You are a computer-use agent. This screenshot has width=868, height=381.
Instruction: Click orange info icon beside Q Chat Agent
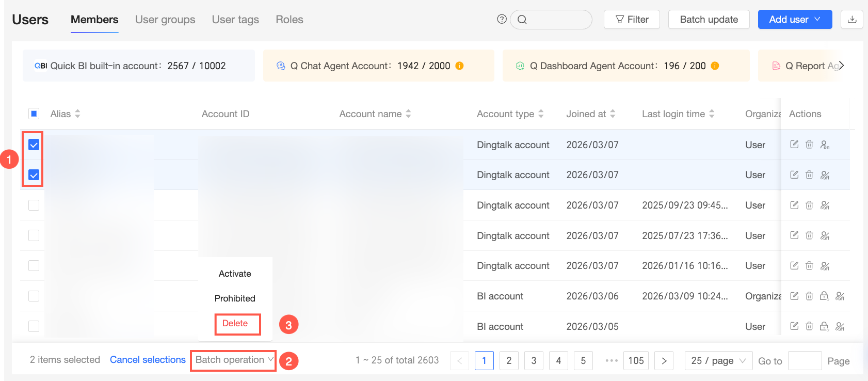pyautogui.click(x=459, y=66)
